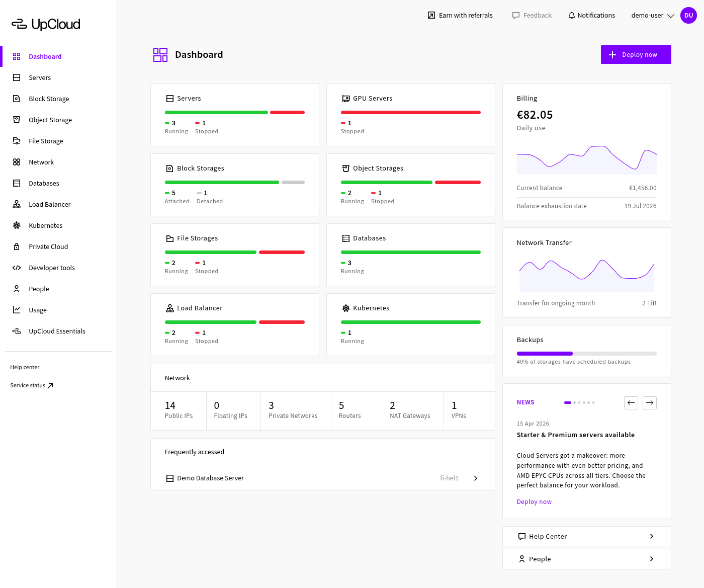Expand the Demo Database Server row chevron
This screenshot has height=588, width=704.
[476, 478]
